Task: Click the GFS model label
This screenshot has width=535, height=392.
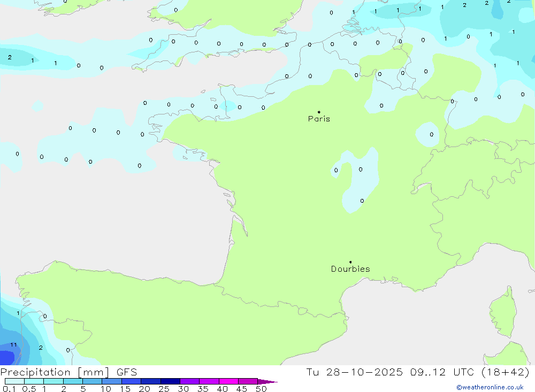Action: [127, 372]
